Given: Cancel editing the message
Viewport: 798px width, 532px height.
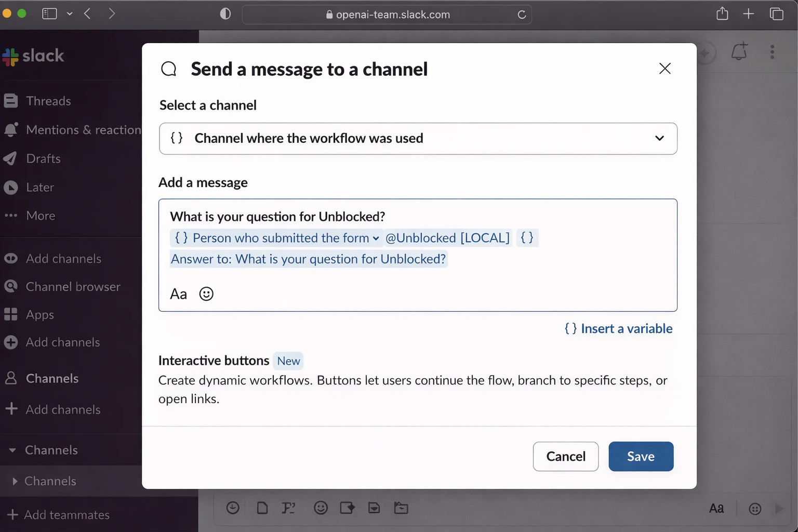Looking at the screenshot, I should tap(565, 456).
